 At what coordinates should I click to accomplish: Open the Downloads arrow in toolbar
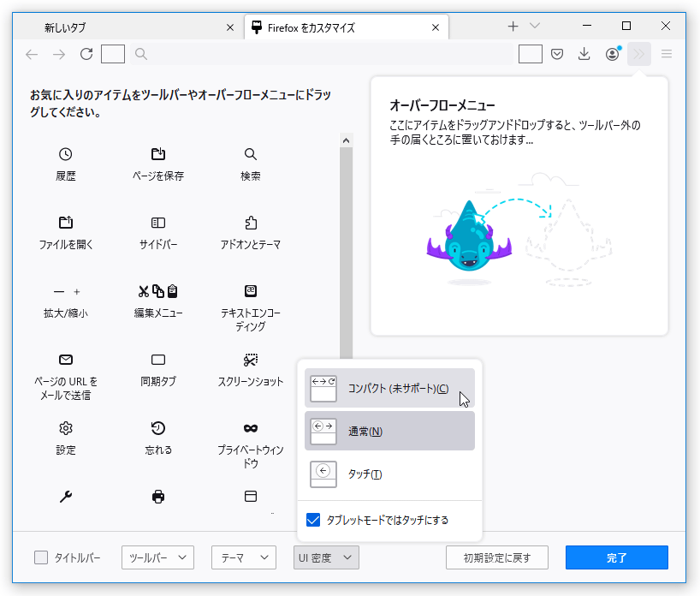[x=584, y=55]
